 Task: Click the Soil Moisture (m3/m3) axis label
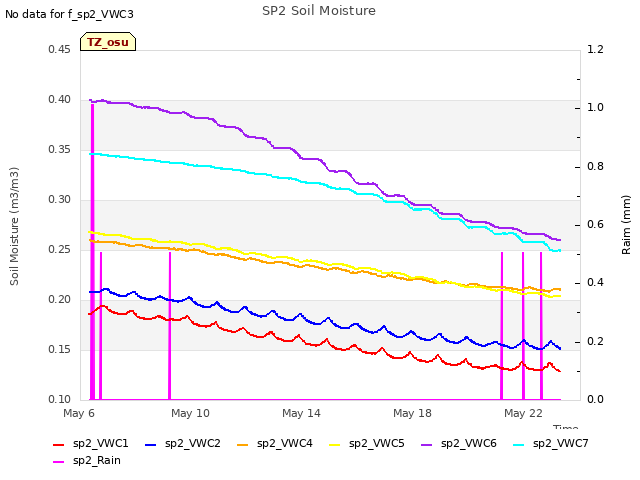pyautogui.click(x=14, y=226)
